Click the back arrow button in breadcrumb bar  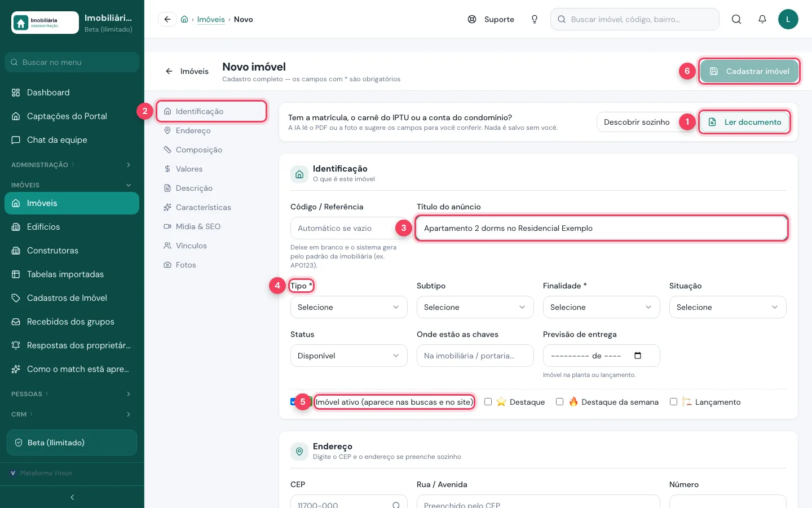tap(167, 19)
